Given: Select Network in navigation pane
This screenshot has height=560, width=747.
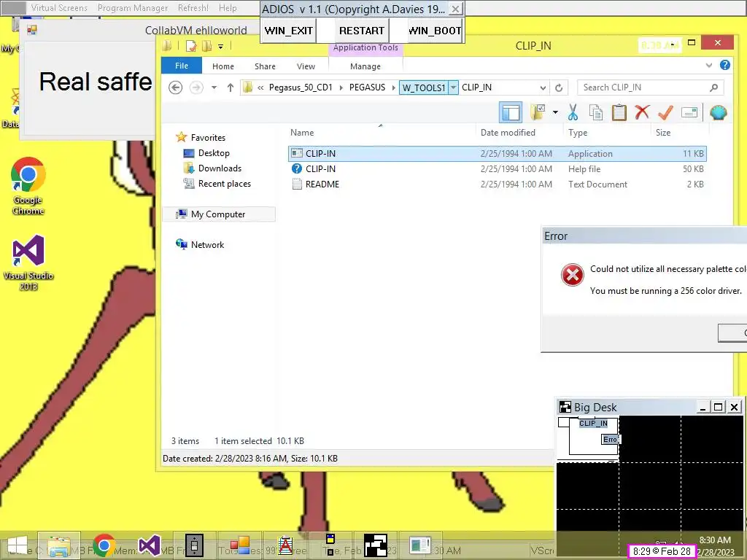Looking at the screenshot, I should [x=200, y=244].
